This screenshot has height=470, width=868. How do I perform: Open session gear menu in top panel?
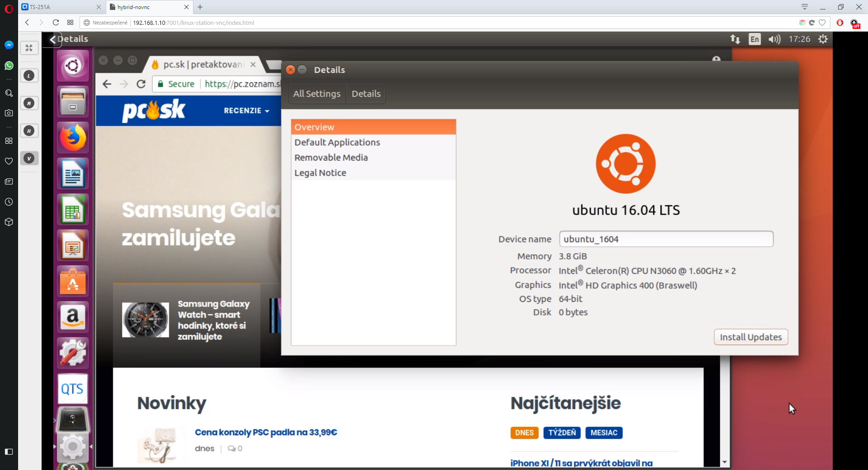click(x=823, y=39)
